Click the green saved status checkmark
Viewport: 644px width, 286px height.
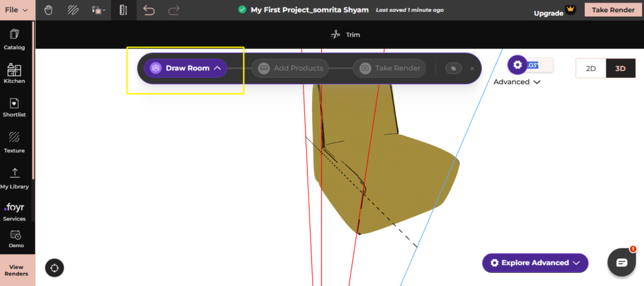click(x=242, y=9)
